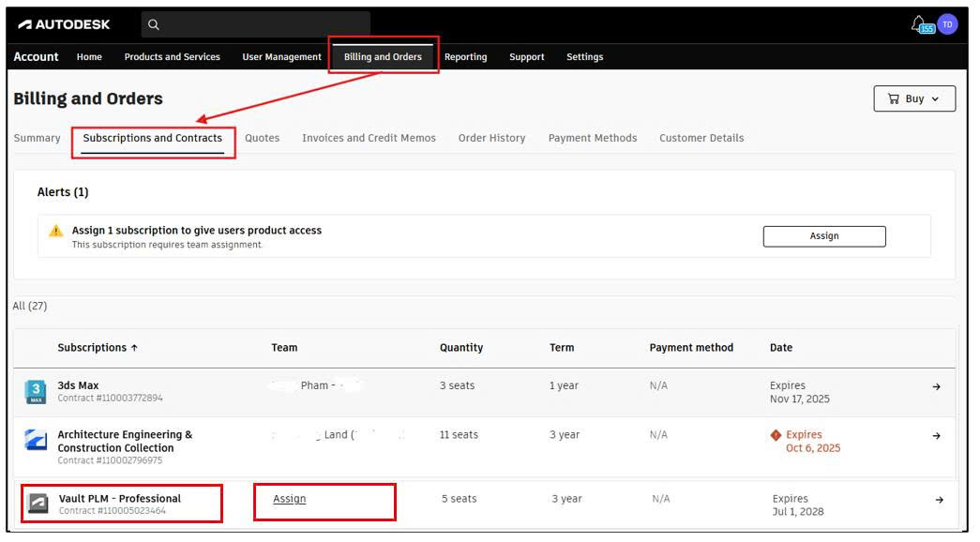The width and height of the screenshot is (980, 542).
Task: Click the Payment method column header
Action: (691, 348)
